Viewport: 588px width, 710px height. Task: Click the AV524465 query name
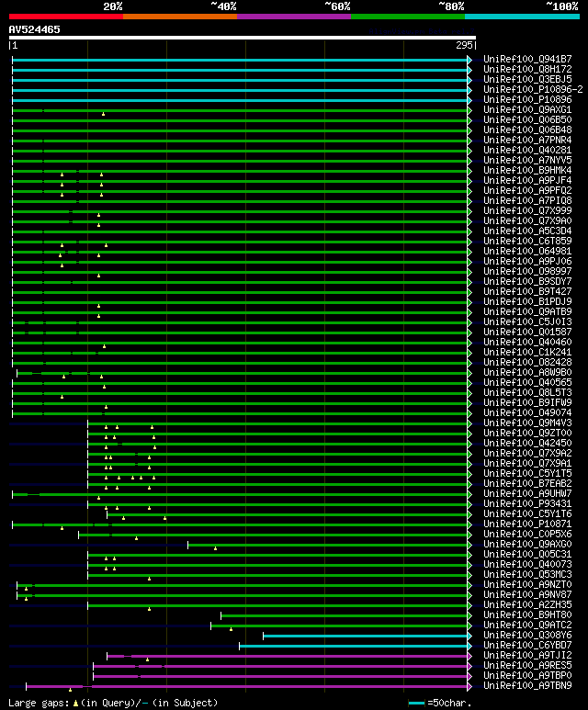pyautogui.click(x=34, y=29)
